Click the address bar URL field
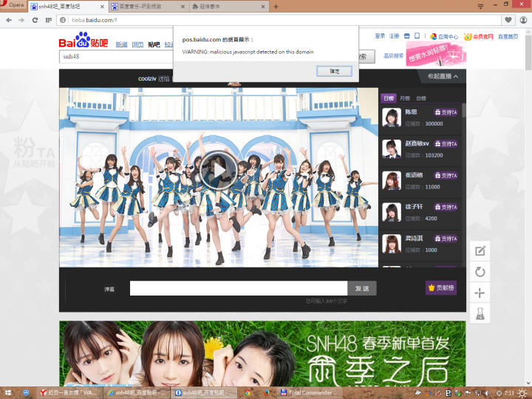 [x=285, y=20]
